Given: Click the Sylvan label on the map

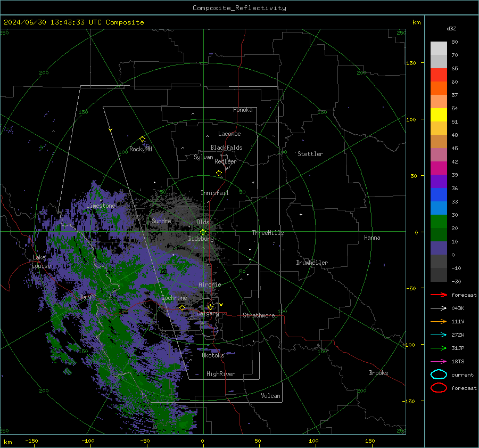Looking at the screenshot, I should 203,157.
